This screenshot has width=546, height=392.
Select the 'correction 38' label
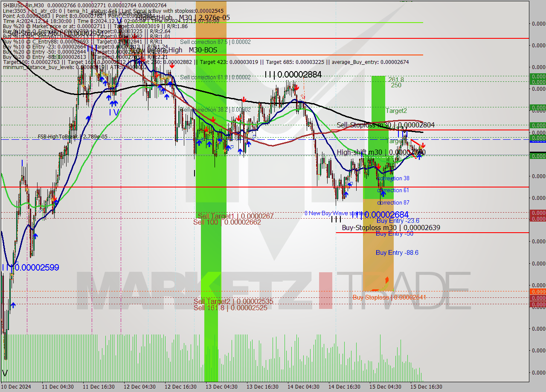pos(393,179)
